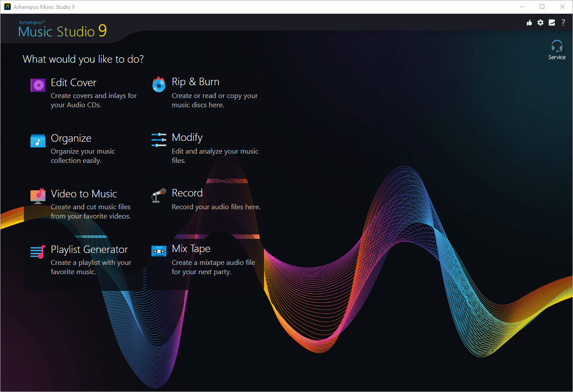This screenshot has height=392, width=573.
Task: Open Service via the headset icon
Action: coord(557,46)
